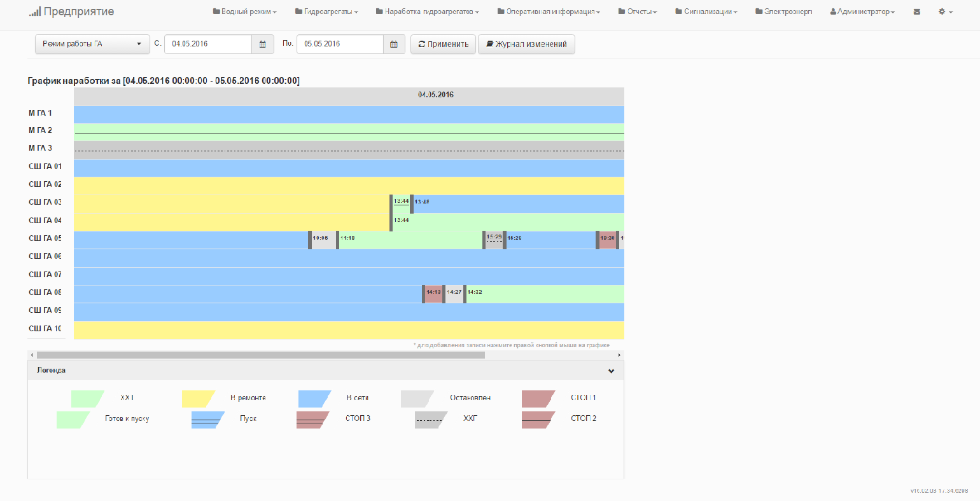Click the 10:05 marker on СШ ГА 05
The image size is (980, 501).
click(x=321, y=238)
